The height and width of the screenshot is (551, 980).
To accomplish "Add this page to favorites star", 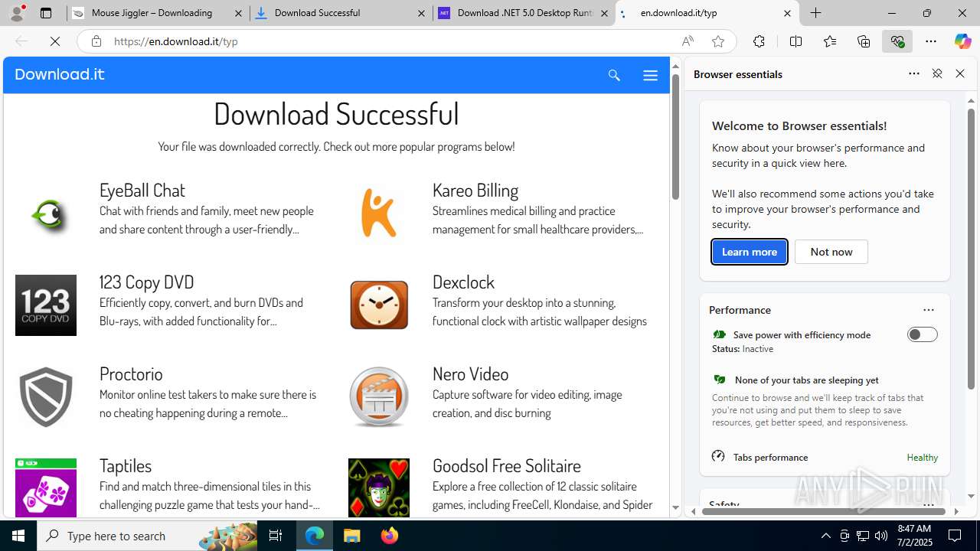I will click(718, 41).
